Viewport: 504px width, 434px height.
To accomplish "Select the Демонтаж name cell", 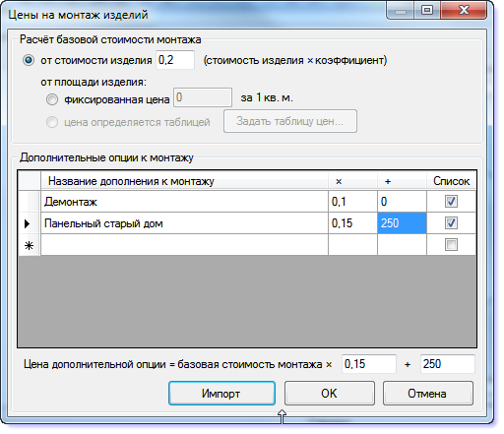I will [x=184, y=202].
